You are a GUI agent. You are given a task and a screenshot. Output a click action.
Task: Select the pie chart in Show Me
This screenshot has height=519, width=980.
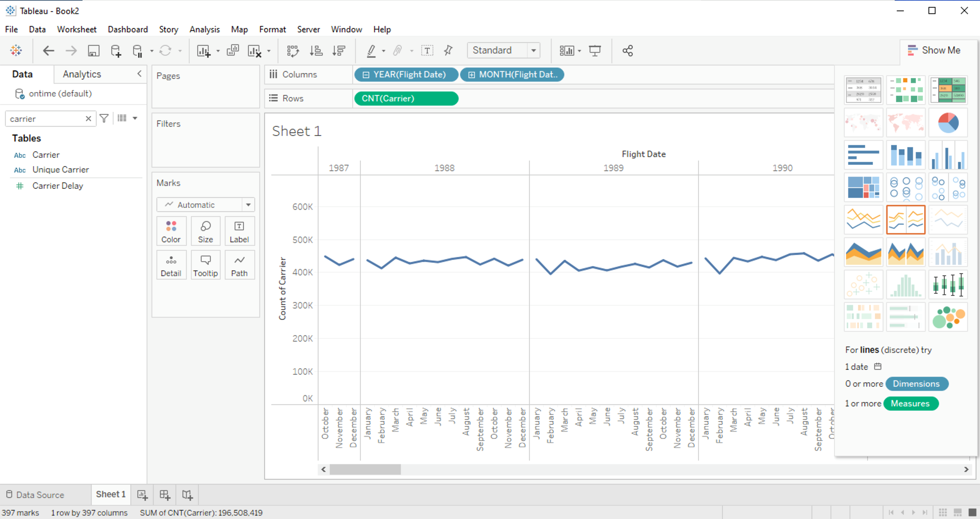click(948, 122)
